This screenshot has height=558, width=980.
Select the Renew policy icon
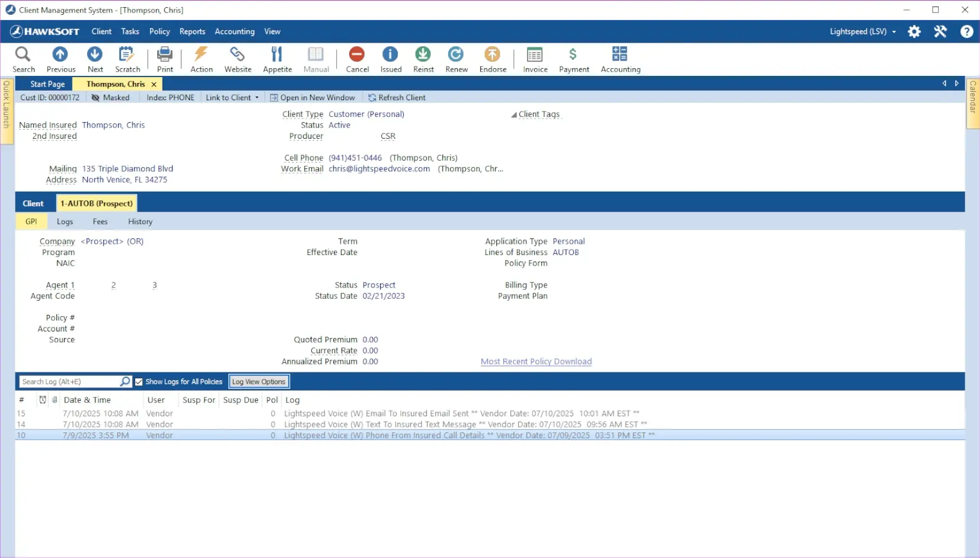456,59
